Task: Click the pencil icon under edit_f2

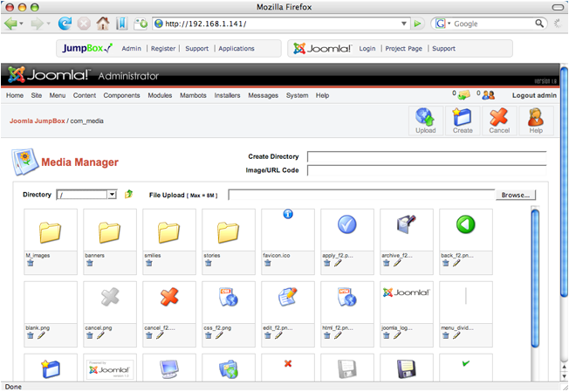Action: [x=278, y=335]
